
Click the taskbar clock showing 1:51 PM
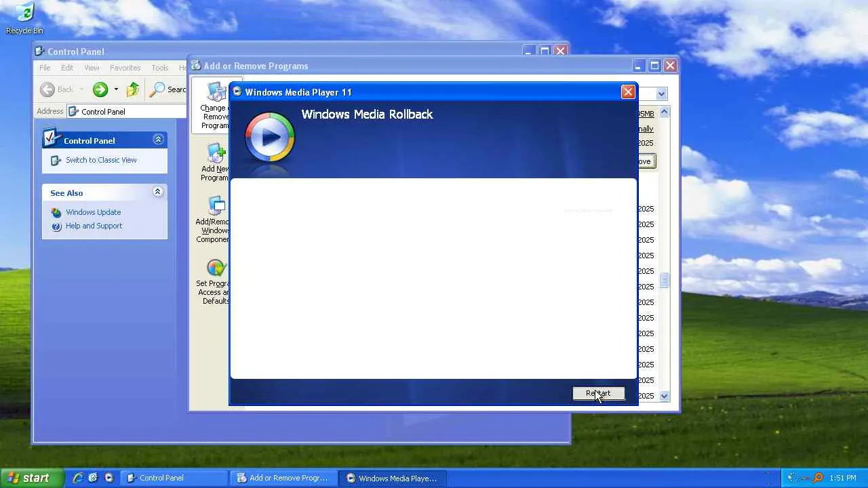(843, 478)
